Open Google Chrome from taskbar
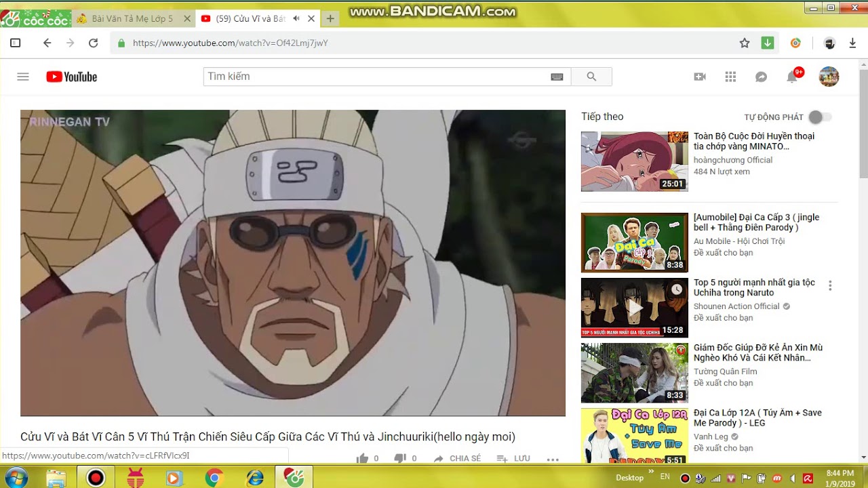This screenshot has height=488, width=868. tap(214, 478)
